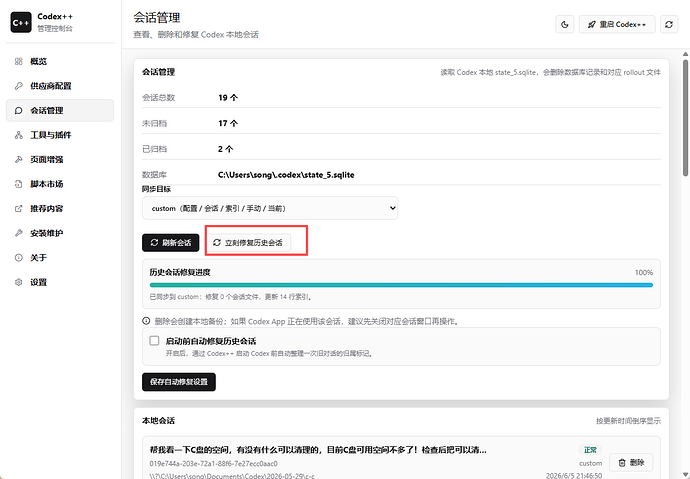Enable 启动前自动修复历史会话 checkbox

(154, 341)
